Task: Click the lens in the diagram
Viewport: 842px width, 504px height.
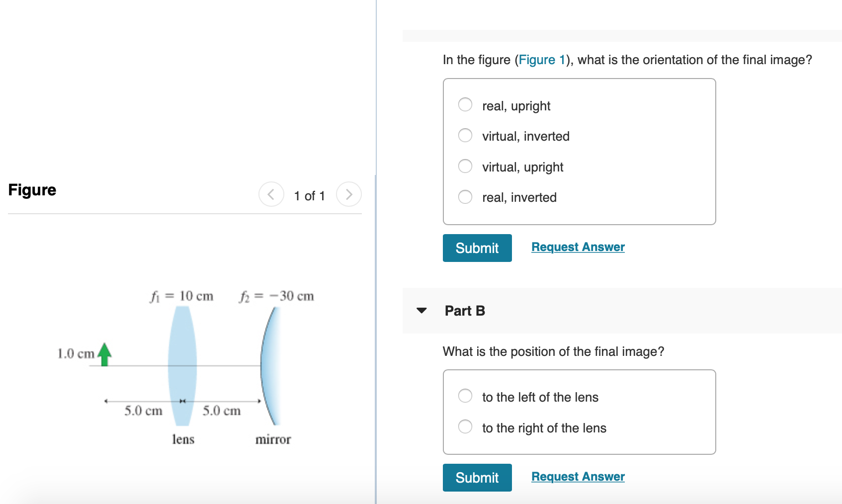Action: click(x=183, y=366)
